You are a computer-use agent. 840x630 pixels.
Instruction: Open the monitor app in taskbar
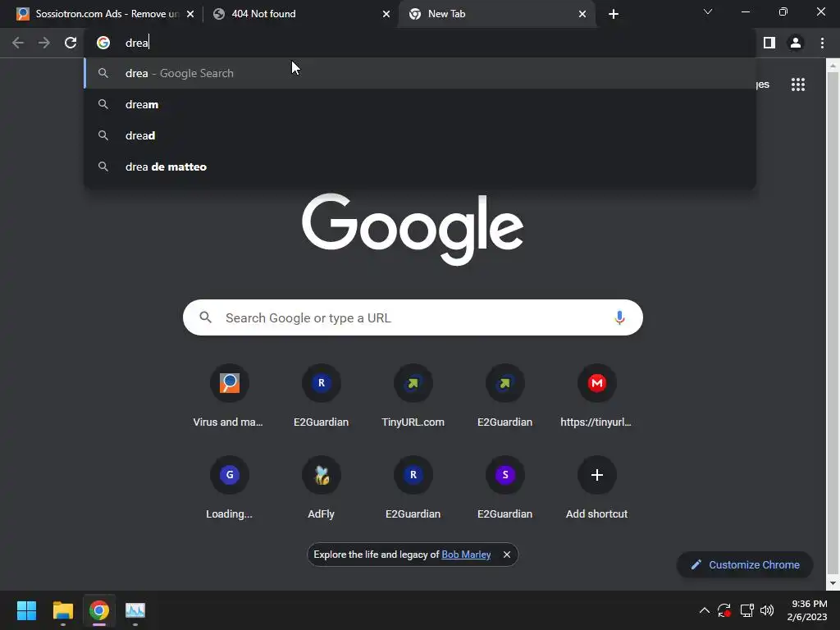[135, 610]
